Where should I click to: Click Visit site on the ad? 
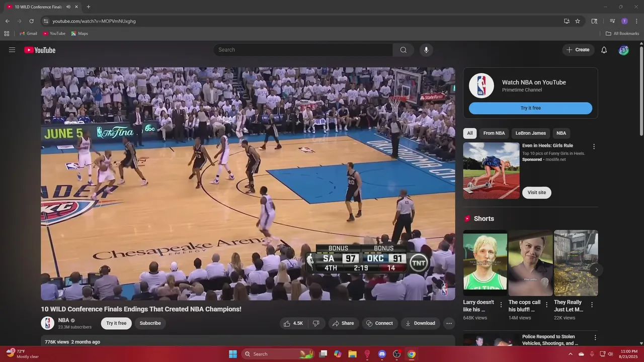point(536,193)
